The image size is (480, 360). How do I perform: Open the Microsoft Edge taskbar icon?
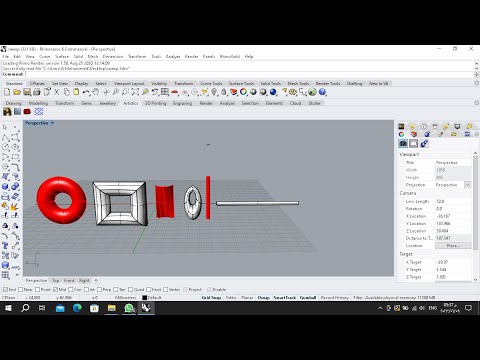[x=77, y=308]
